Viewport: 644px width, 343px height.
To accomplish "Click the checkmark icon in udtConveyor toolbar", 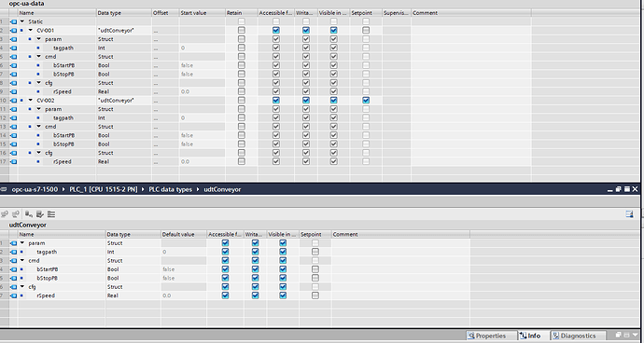I will click(x=40, y=214).
